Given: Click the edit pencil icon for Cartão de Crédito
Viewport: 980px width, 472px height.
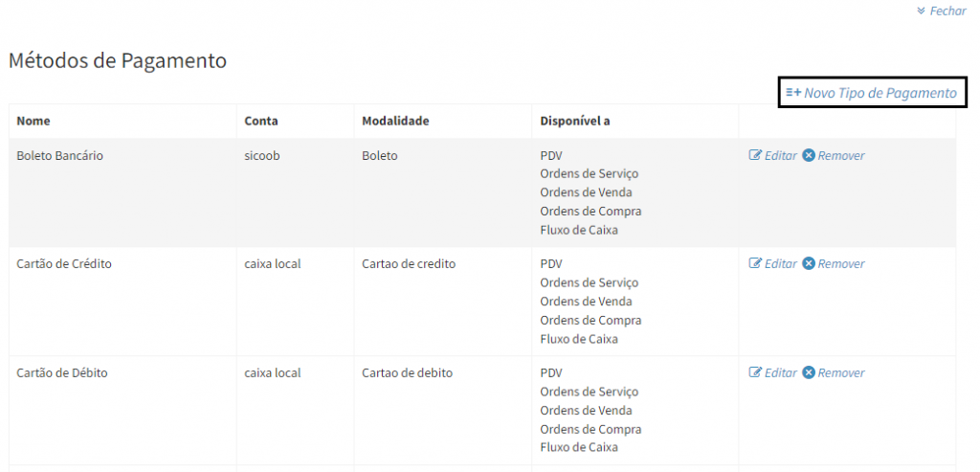Looking at the screenshot, I should pos(755,264).
